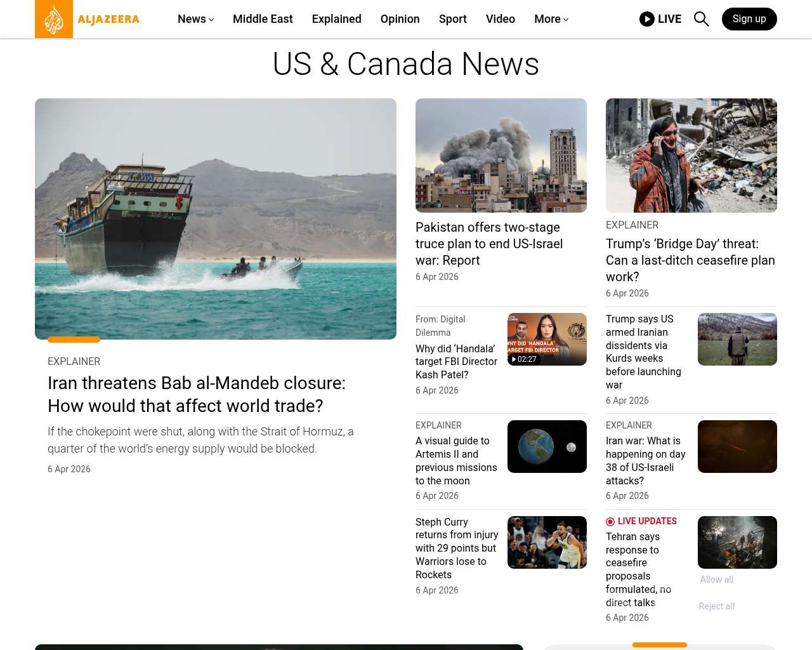Open the Middle East section

[x=263, y=19]
